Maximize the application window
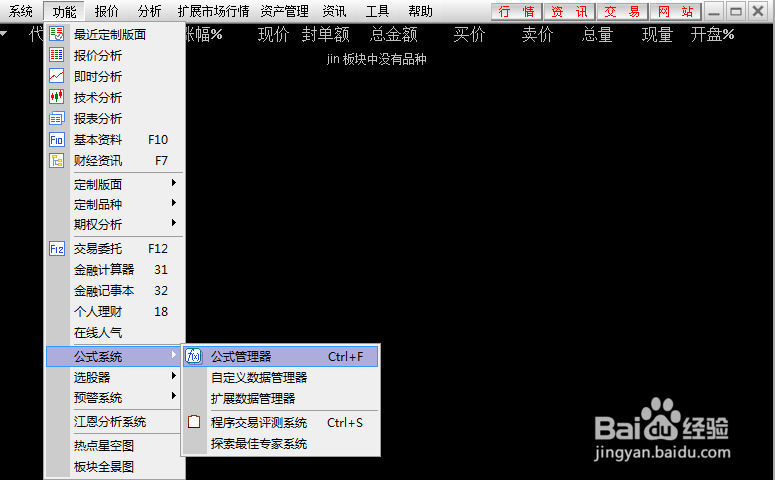Image resolution: width=775 pixels, height=480 pixels. 735,11
